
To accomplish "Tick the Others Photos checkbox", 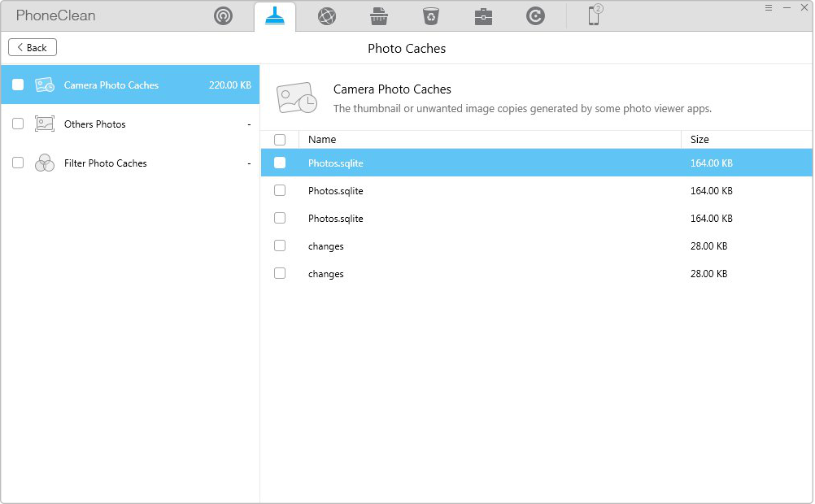I will [18, 124].
